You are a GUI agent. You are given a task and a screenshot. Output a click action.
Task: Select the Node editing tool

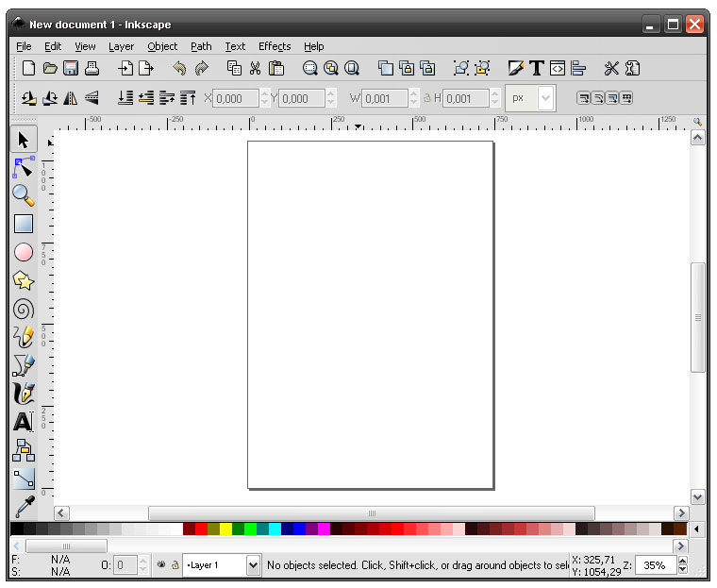pos(24,167)
